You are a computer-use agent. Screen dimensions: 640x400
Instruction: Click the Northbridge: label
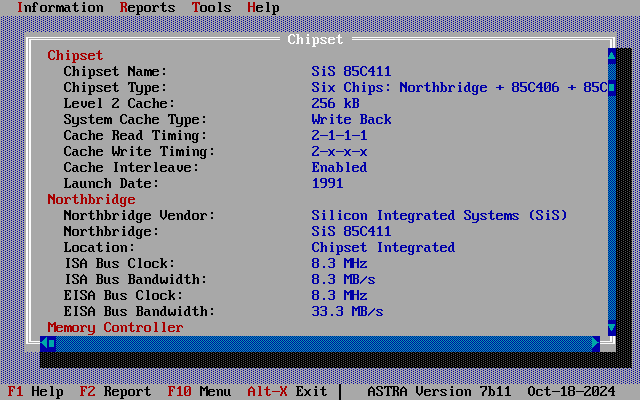click(x=111, y=231)
